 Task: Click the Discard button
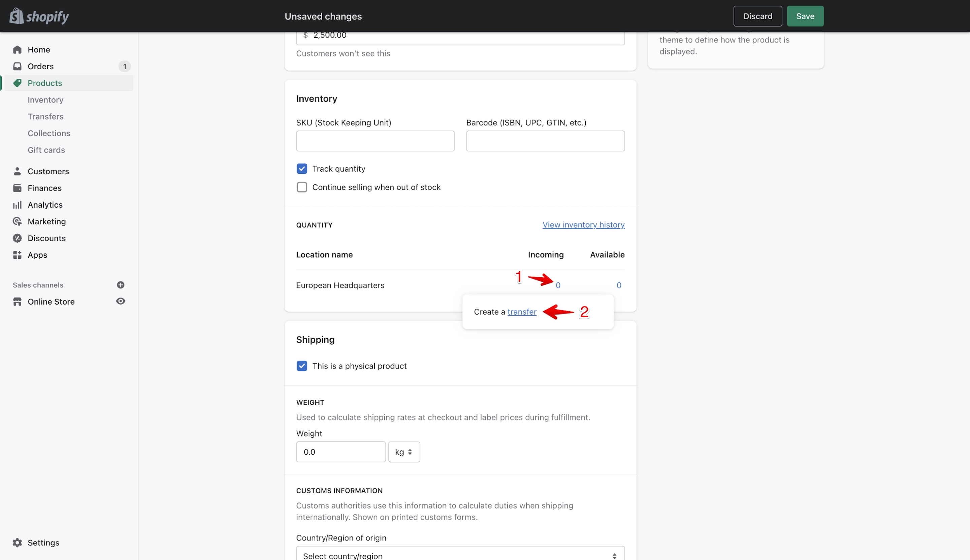(757, 16)
